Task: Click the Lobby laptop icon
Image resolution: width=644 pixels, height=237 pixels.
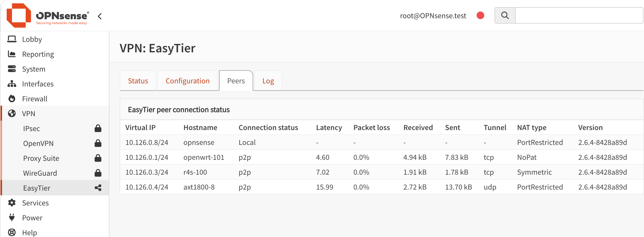Action: tap(12, 39)
